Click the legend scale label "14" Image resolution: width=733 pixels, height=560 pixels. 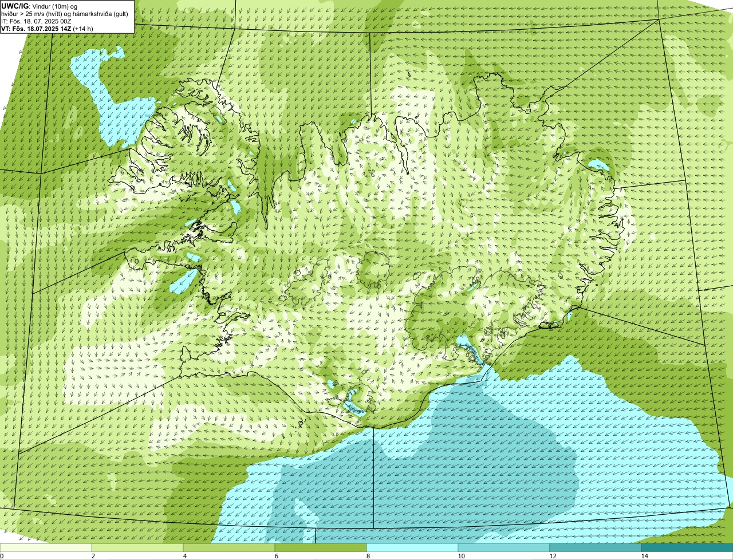644,556
